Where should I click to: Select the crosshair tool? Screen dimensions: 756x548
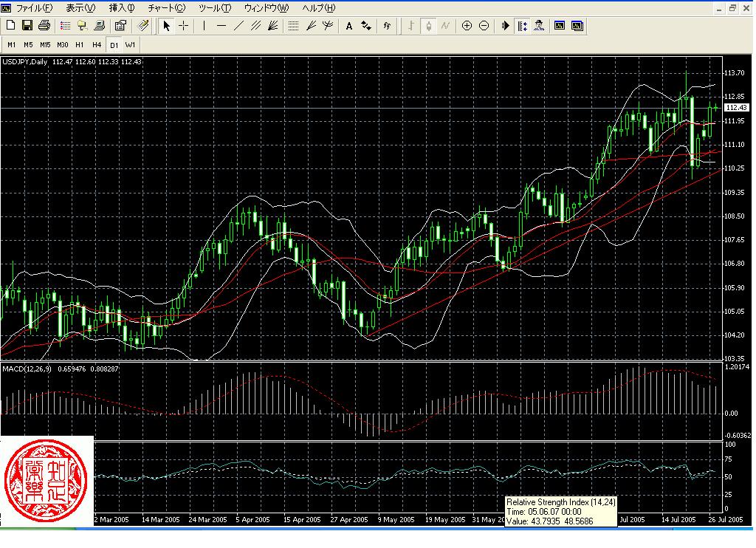183,26
